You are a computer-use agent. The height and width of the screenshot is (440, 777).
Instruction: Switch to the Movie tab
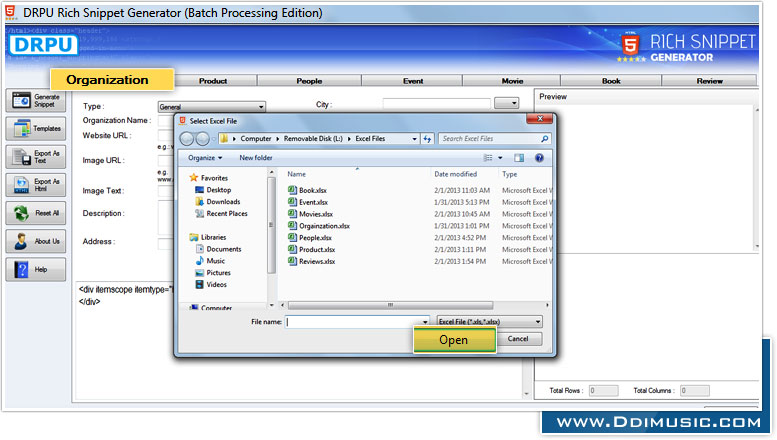click(x=512, y=81)
